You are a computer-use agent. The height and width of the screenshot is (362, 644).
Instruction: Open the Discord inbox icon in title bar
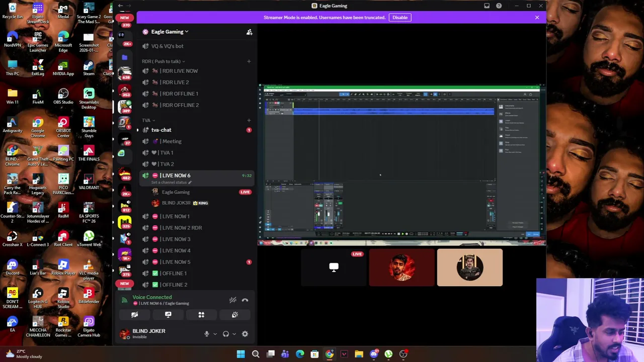(x=487, y=6)
